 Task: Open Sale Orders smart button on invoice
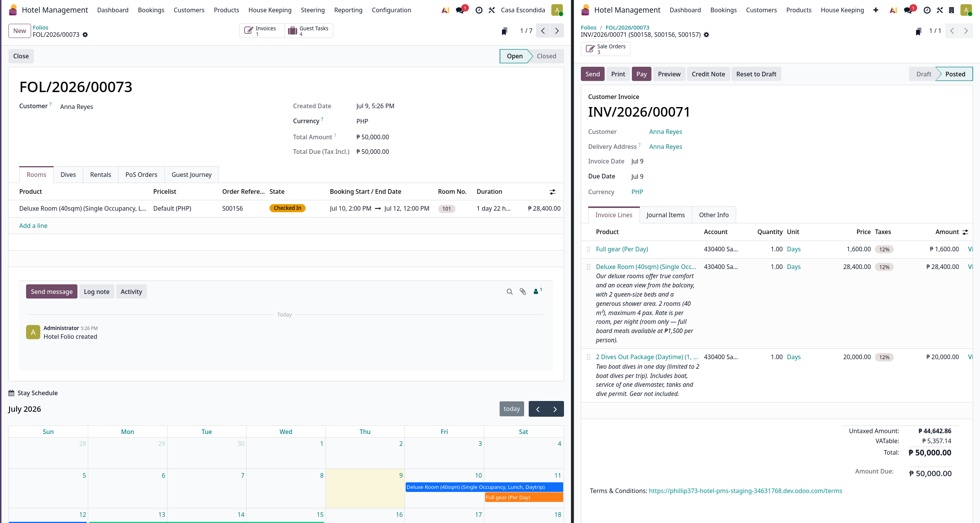[605, 49]
